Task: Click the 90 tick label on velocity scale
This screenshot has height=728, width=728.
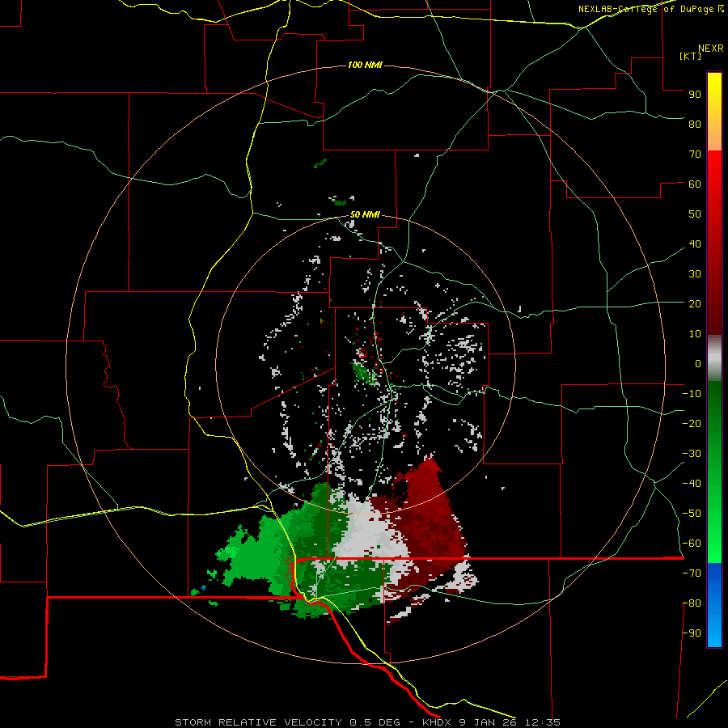Action: pyautogui.click(x=695, y=95)
